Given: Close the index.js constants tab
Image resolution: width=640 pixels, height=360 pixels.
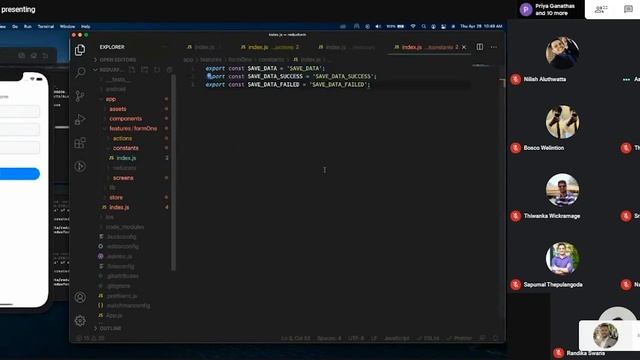Looking at the screenshot, I should point(464,47).
